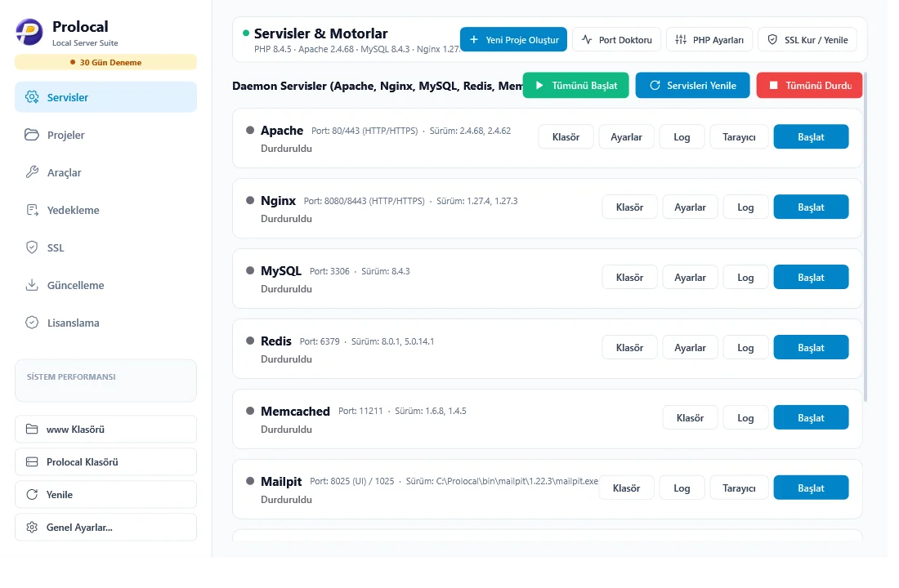
Task: Click the www Klasörü folder icon
Action: [x=32, y=430]
